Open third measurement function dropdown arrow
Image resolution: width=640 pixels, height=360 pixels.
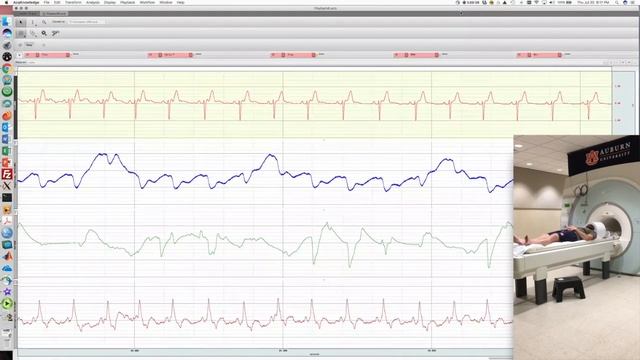coord(313,55)
